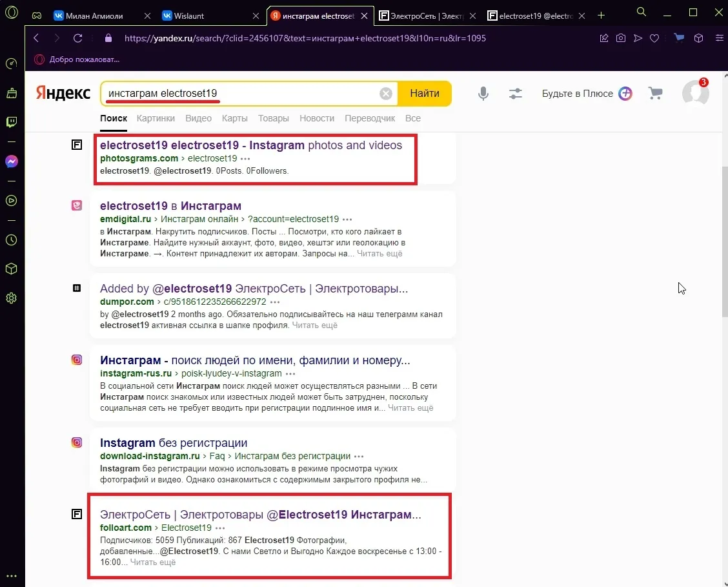This screenshot has width=728, height=587.
Task: Open the blue flag icon in the toolbar
Action: pyautogui.click(x=679, y=37)
